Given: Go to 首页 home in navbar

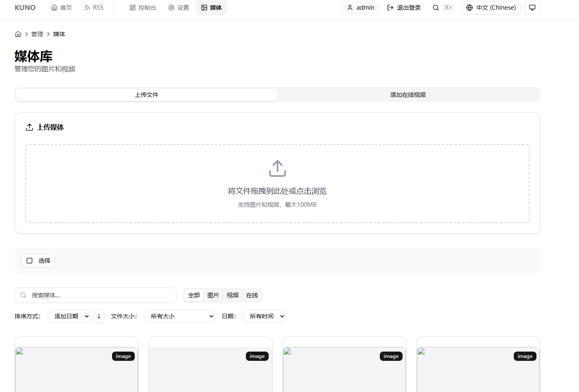Looking at the screenshot, I should 61,8.
